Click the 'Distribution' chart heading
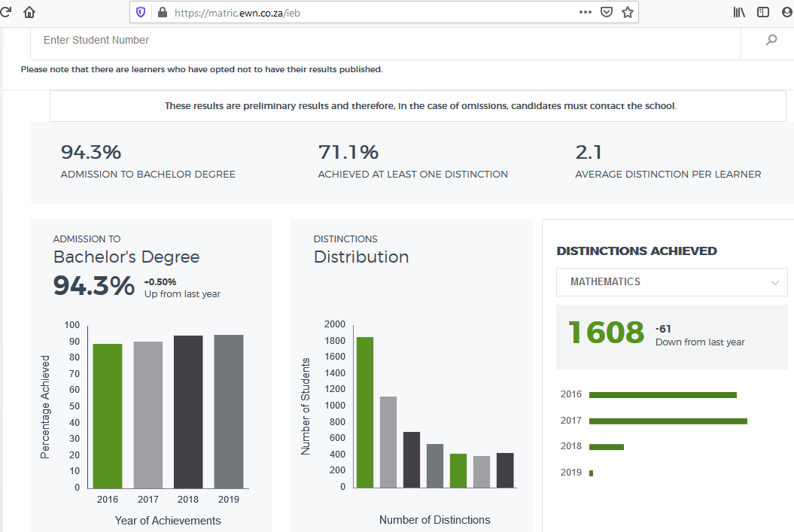This screenshot has height=532, width=794. [361, 257]
